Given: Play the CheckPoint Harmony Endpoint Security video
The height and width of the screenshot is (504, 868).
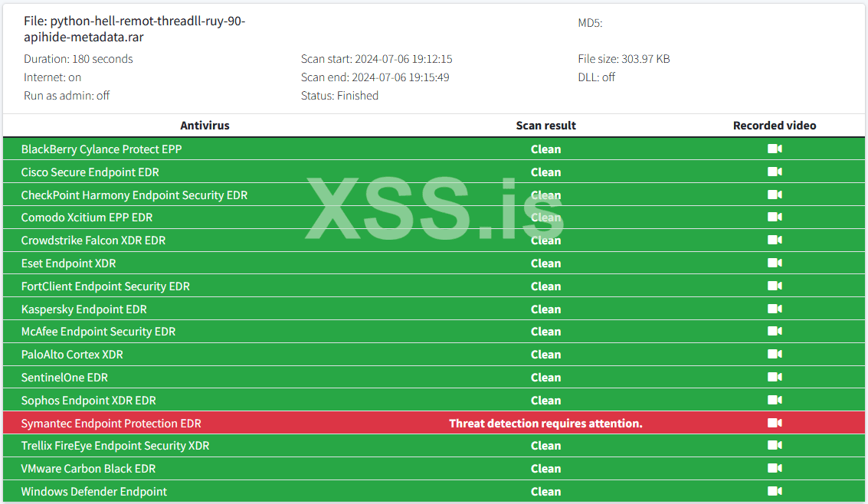Looking at the screenshot, I should tap(775, 195).
